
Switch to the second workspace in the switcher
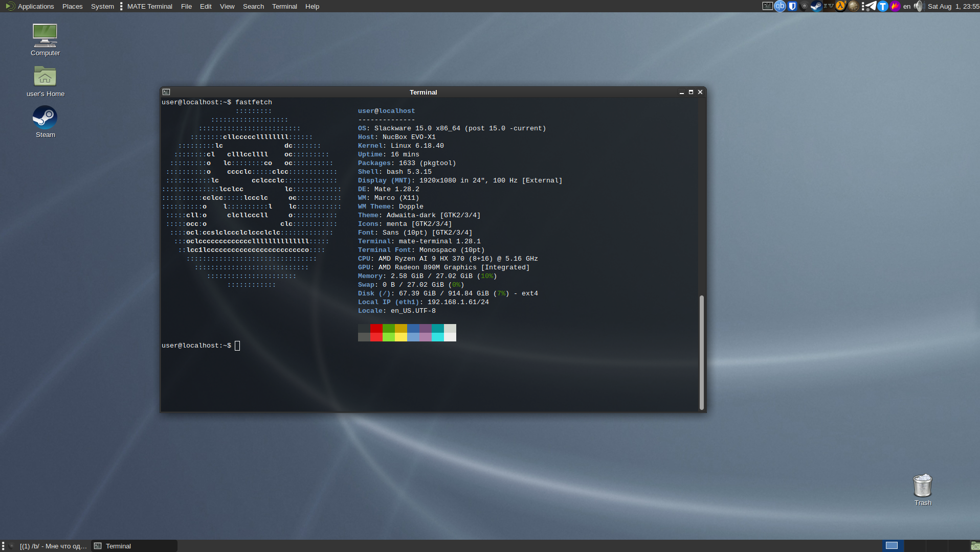coord(915,546)
